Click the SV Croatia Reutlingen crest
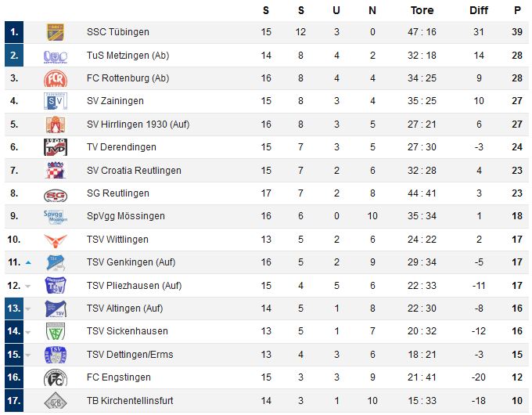The height and width of the screenshot is (415, 532). coord(55,171)
